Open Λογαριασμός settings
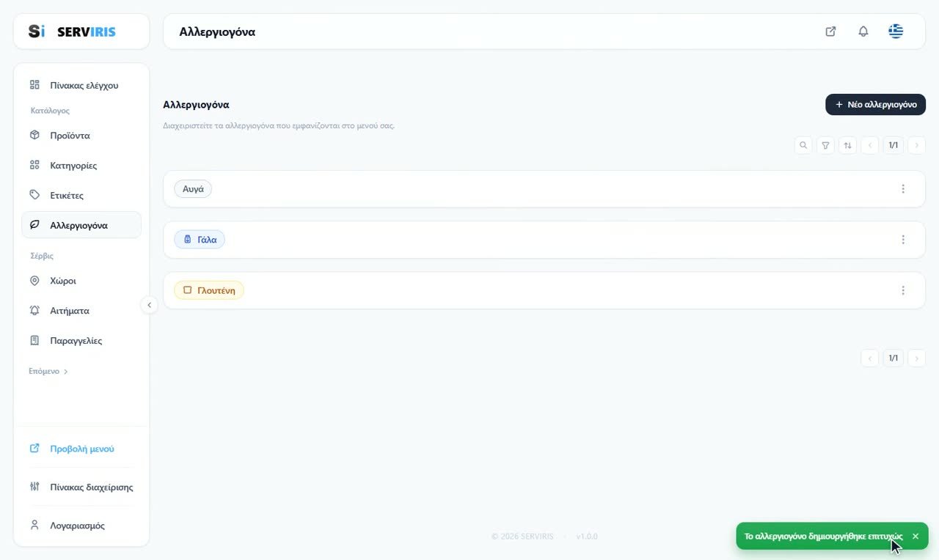This screenshot has width=939, height=560. pyautogui.click(x=81, y=526)
